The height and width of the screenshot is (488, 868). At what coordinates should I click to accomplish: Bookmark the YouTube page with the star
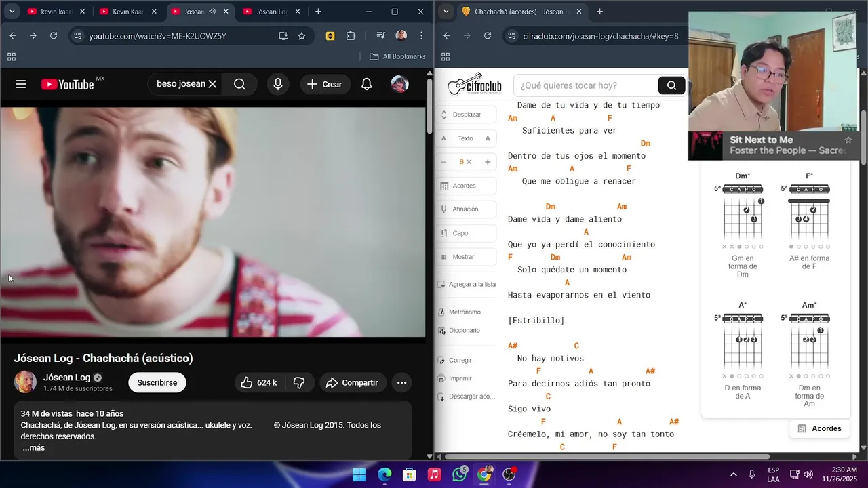pos(302,36)
